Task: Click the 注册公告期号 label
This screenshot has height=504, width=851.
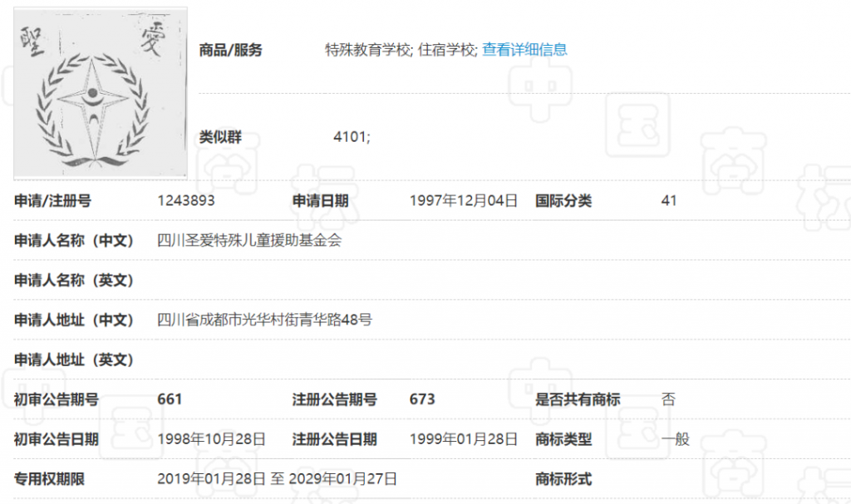Action: pos(334,400)
